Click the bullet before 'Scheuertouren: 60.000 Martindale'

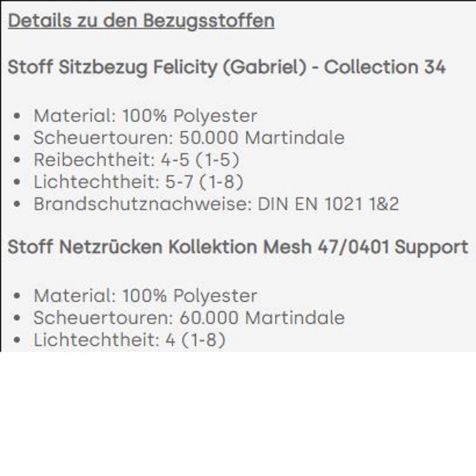(x=17, y=318)
